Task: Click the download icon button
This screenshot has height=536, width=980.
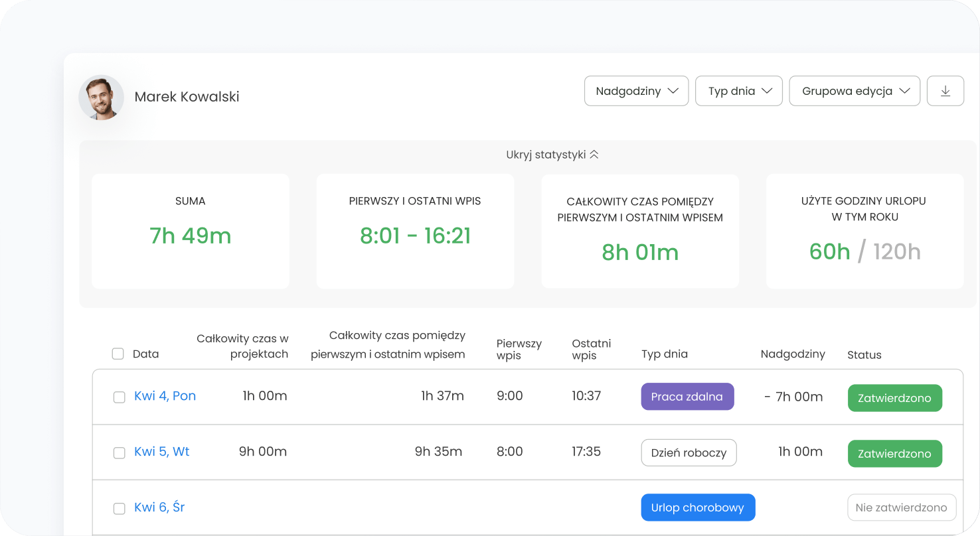Action: click(945, 91)
